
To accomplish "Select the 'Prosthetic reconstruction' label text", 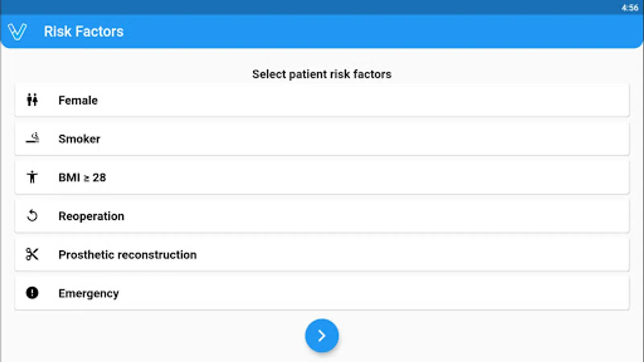I will click(128, 255).
